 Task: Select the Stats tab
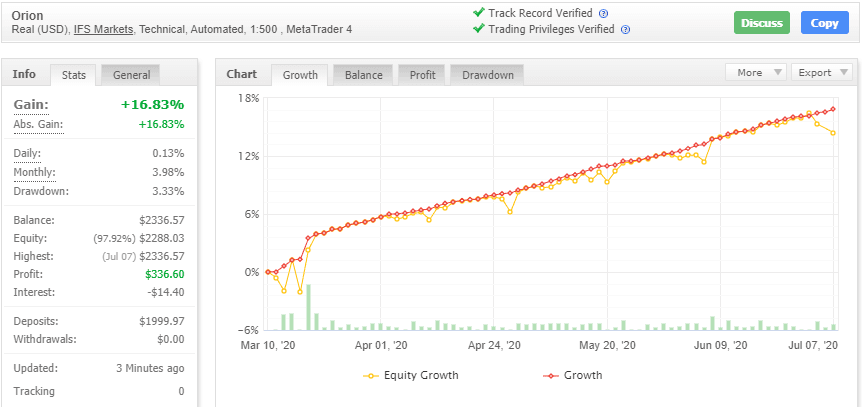click(x=73, y=75)
